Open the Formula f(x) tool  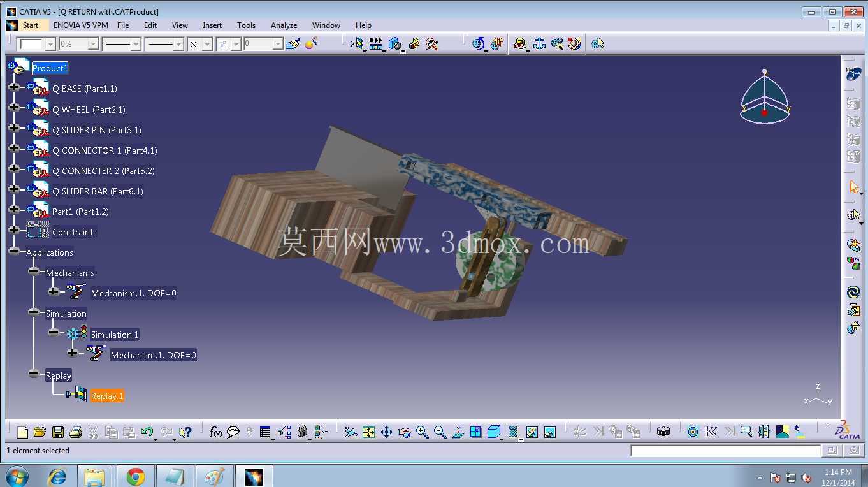(x=215, y=432)
